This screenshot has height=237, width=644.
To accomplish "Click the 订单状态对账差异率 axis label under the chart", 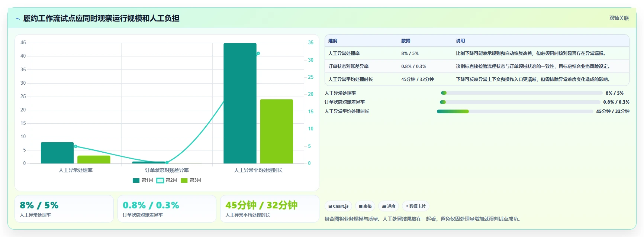I will tap(167, 170).
